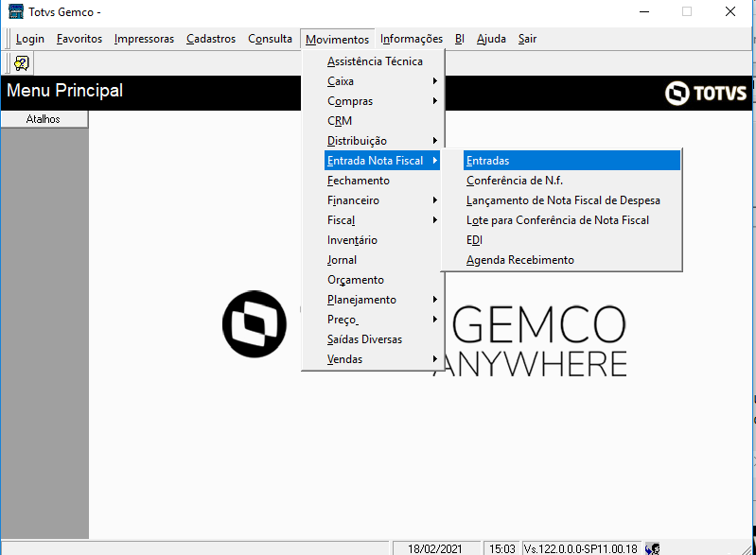The image size is (756, 555).
Task: Choose Entradas in the submenu
Action: pyautogui.click(x=571, y=161)
